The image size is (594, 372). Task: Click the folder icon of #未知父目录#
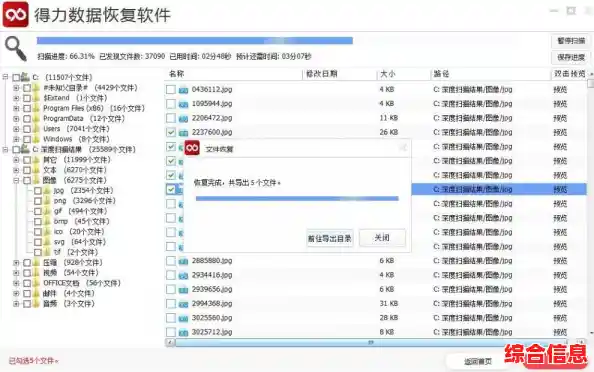pyautogui.click(x=36, y=88)
